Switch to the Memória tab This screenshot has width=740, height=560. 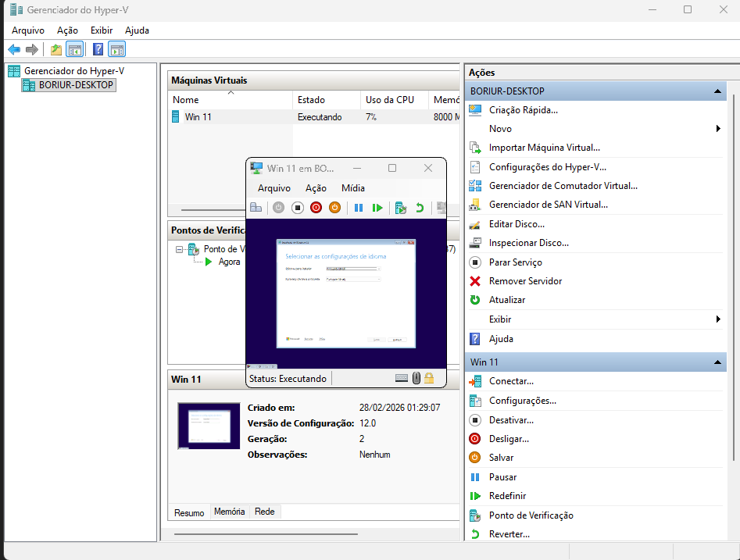coord(230,512)
